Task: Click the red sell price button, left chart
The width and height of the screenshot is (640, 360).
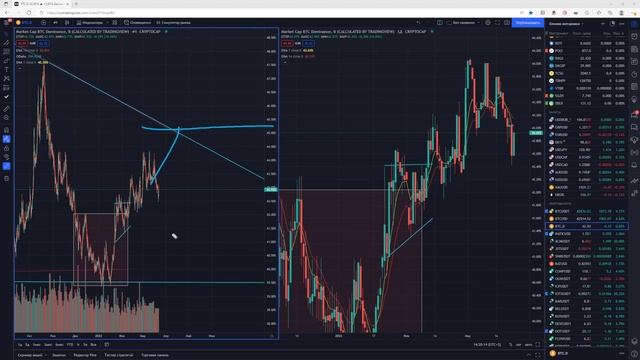Action: [22, 43]
